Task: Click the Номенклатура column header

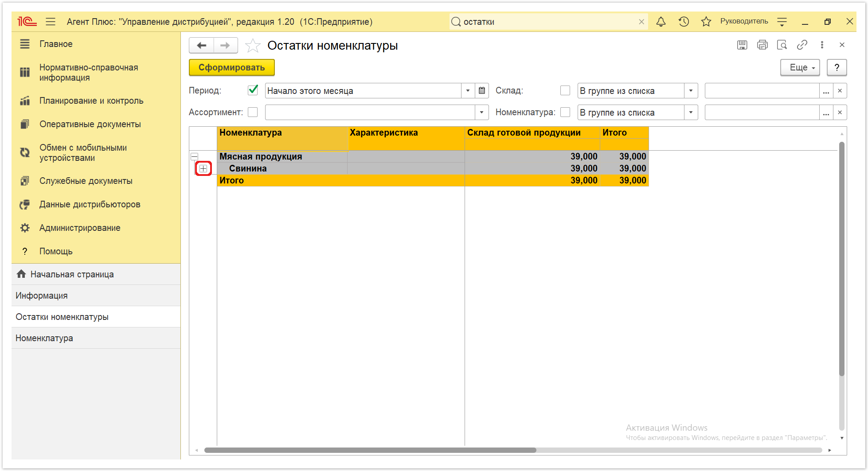Action: pyautogui.click(x=282, y=138)
